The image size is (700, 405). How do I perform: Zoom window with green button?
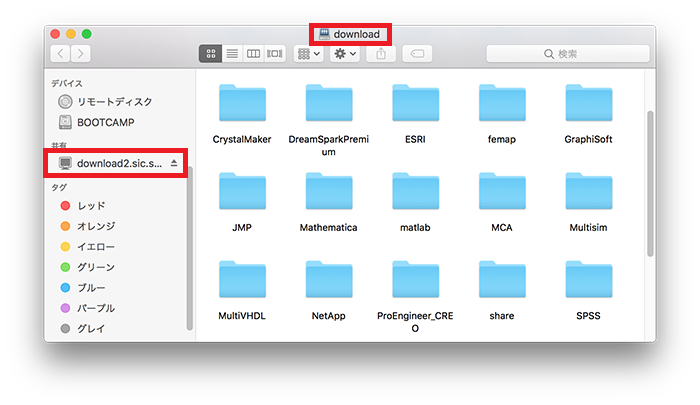point(87,34)
